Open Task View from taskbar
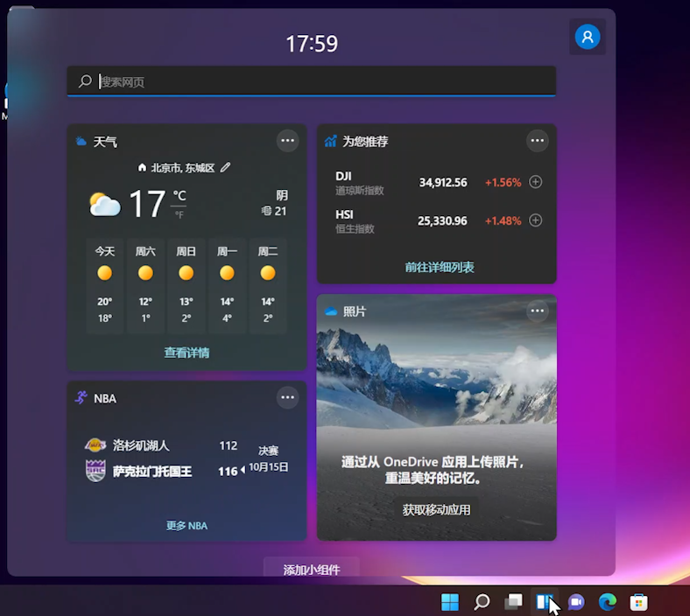Image resolution: width=690 pixels, height=616 pixels. click(513, 602)
